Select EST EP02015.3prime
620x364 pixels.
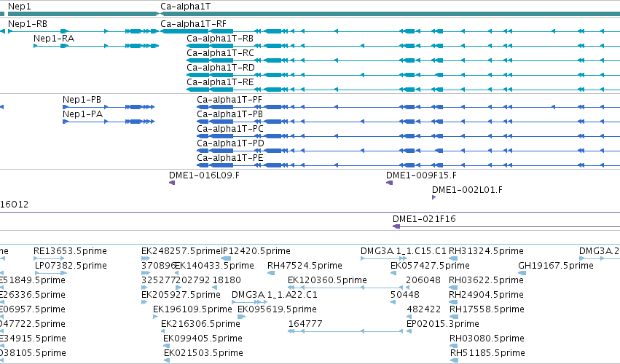[x=442, y=325]
